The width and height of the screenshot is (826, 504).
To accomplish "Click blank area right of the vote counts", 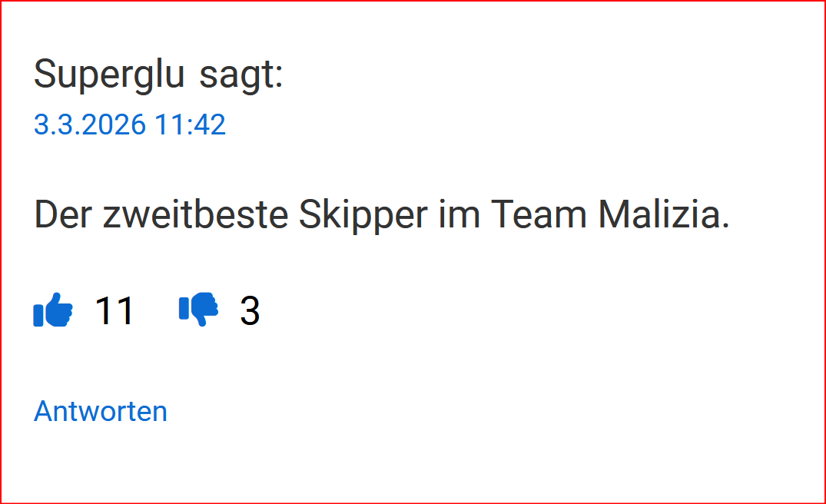I will point(527,310).
